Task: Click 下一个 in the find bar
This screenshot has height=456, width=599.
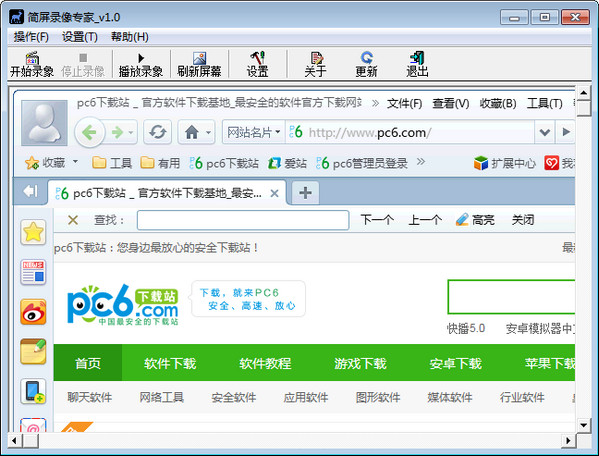Action: point(377,220)
